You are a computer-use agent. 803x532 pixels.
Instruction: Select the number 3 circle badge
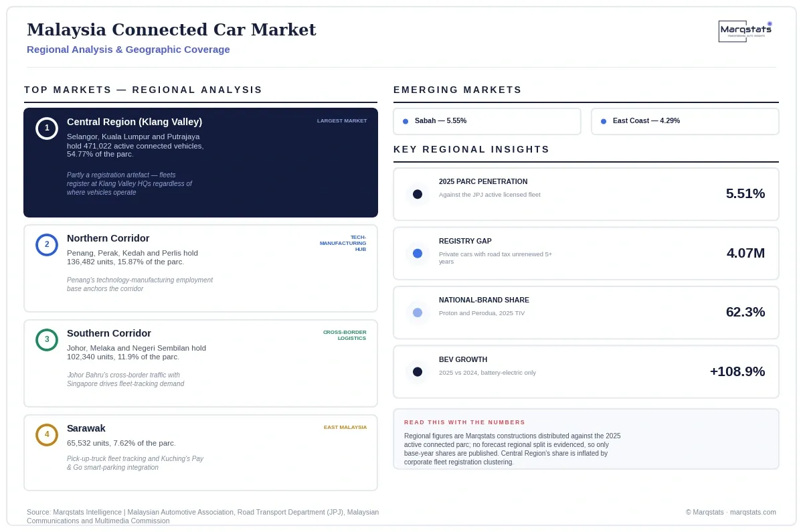tap(47, 340)
